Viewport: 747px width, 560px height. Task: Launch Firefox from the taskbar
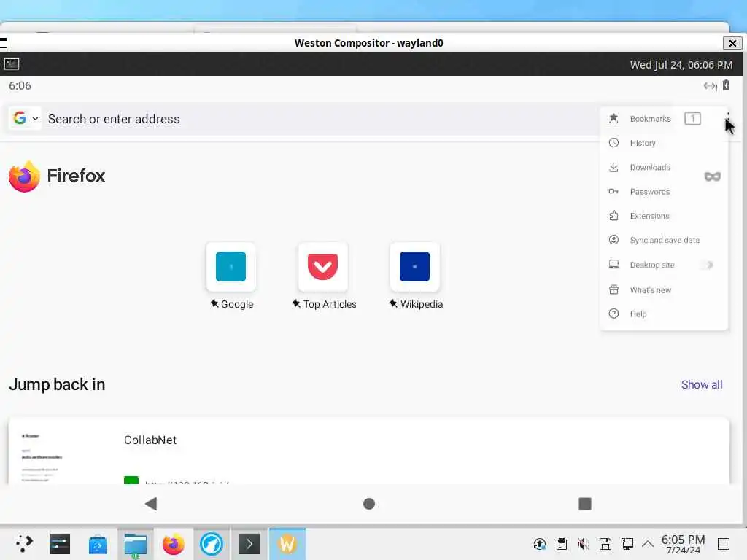click(x=174, y=544)
